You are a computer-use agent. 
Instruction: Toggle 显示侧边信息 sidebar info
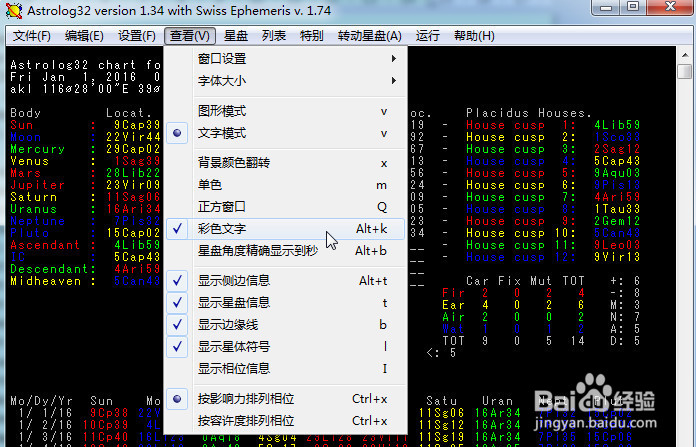(286, 281)
